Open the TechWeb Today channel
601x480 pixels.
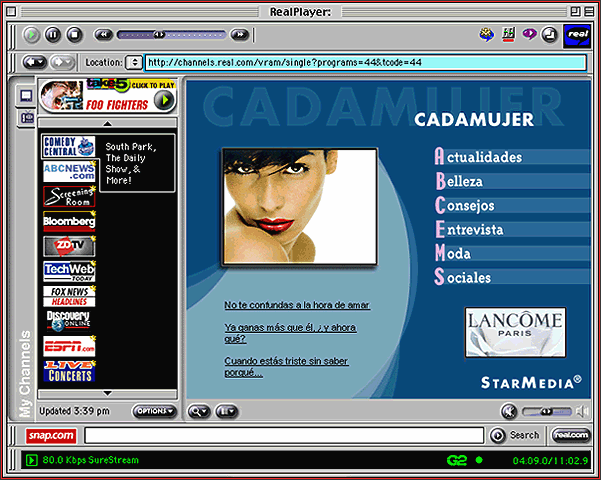(x=69, y=271)
